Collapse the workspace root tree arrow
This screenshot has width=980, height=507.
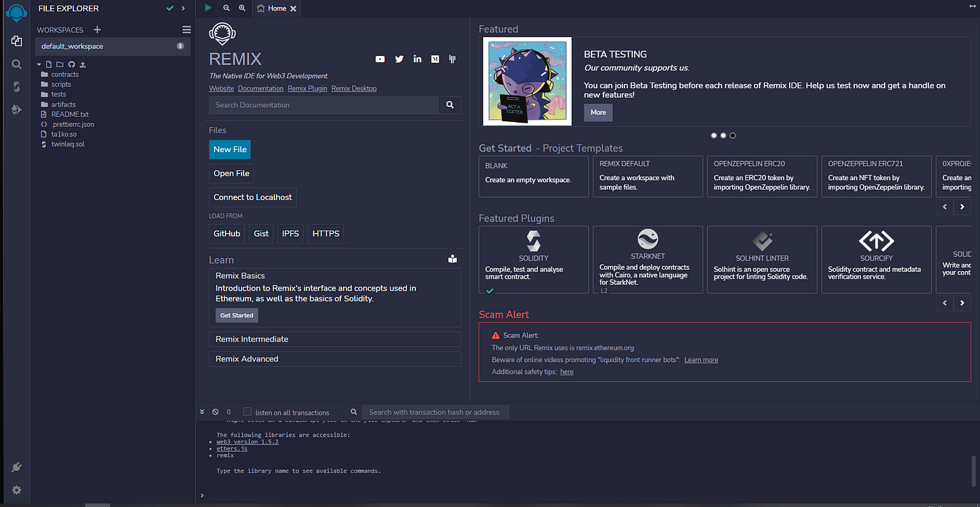coord(40,64)
